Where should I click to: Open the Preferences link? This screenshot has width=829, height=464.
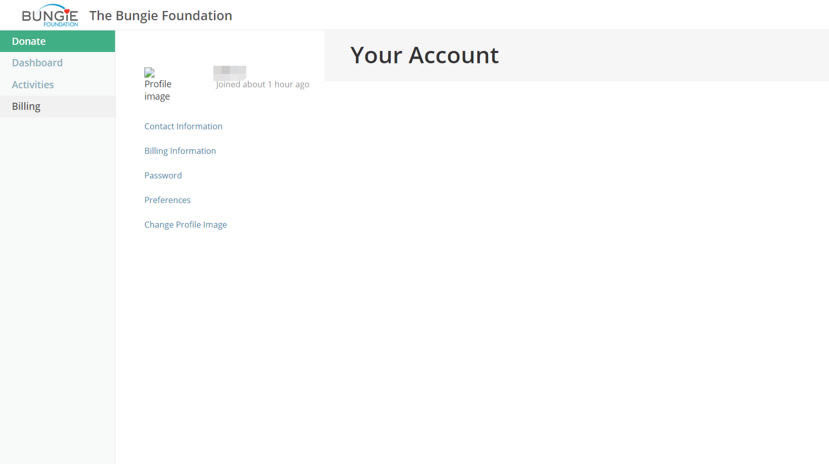pos(167,200)
